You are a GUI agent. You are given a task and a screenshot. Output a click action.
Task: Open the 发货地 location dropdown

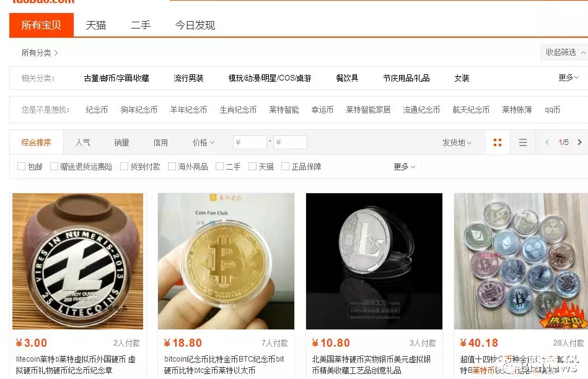(x=457, y=142)
